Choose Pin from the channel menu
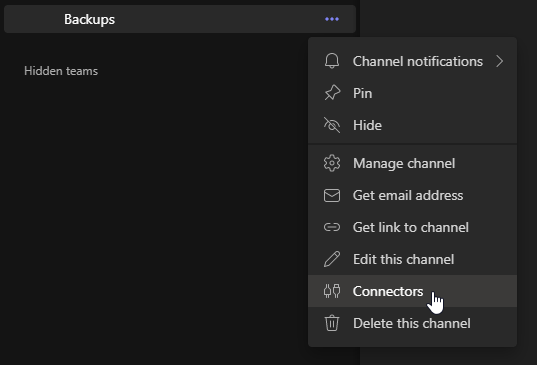 click(x=412, y=93)
